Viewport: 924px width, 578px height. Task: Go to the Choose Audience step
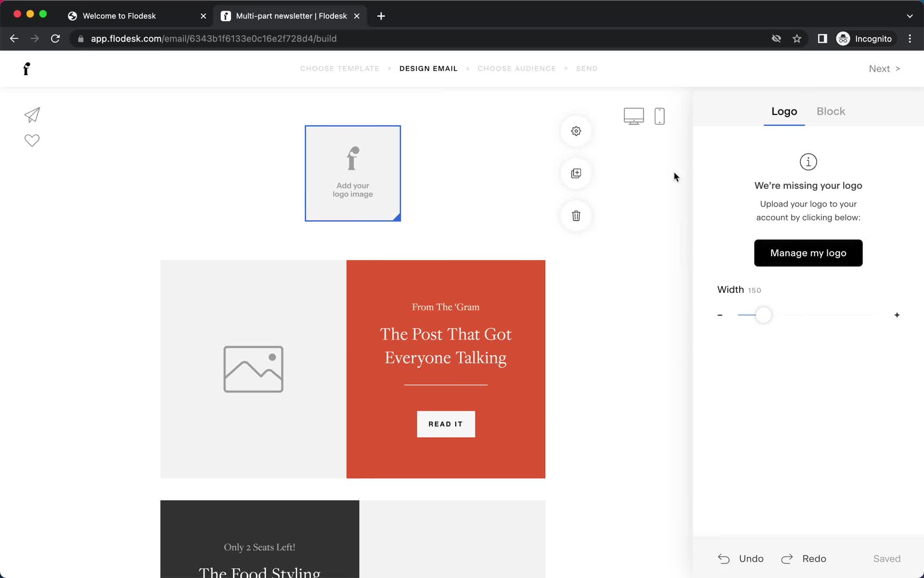(517, 68)
